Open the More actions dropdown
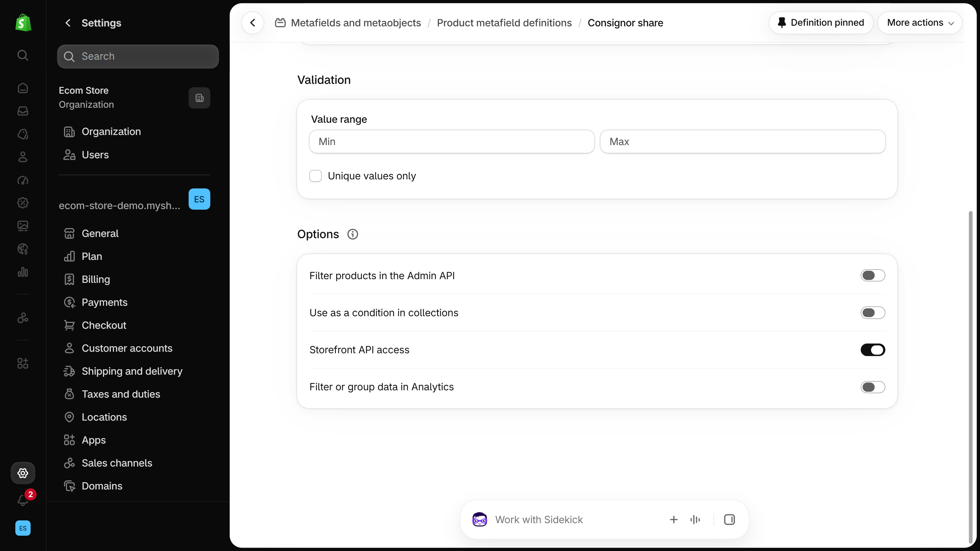This screenshot has width=980, height=551. (920, 23)
